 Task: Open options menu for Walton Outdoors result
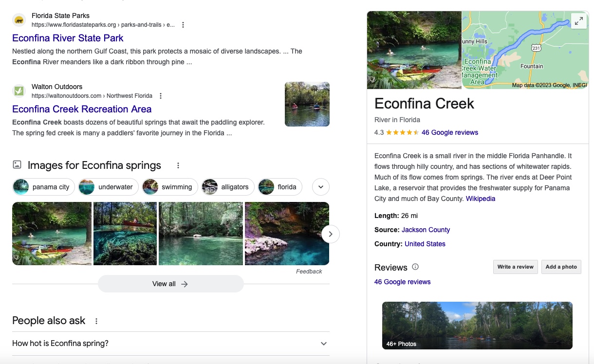click(161, 96)
